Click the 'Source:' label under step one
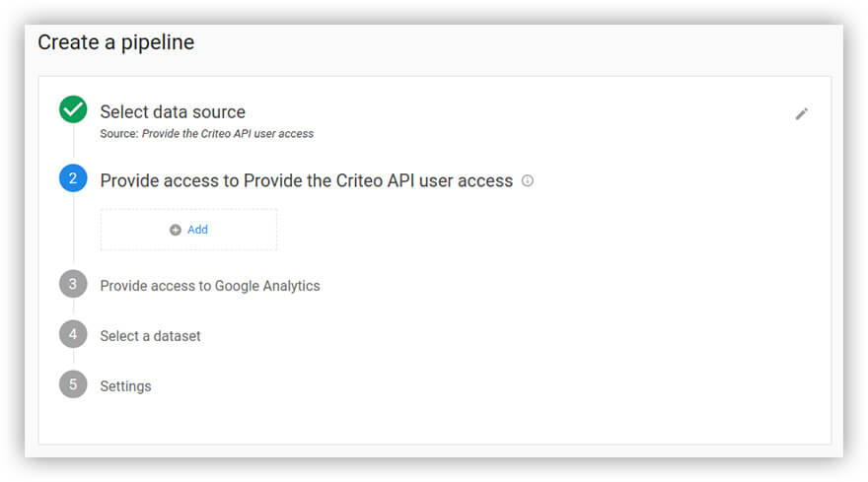The height and width of the screenshot is (482, 868). coord(119,133)
